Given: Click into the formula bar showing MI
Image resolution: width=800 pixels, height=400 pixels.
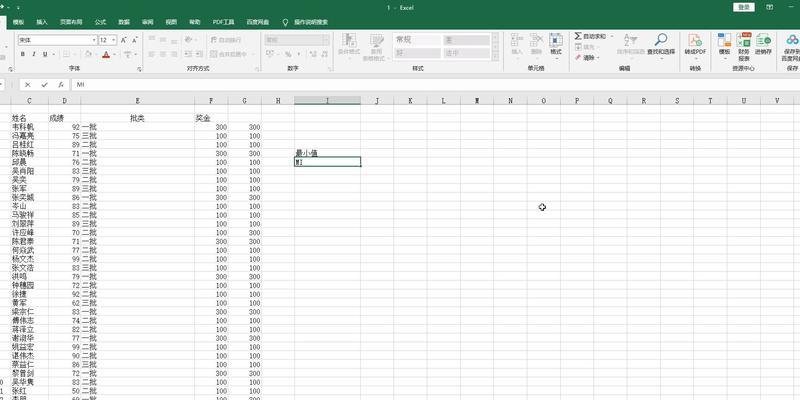Looking at the screenshot, I should tap(434, 85).
